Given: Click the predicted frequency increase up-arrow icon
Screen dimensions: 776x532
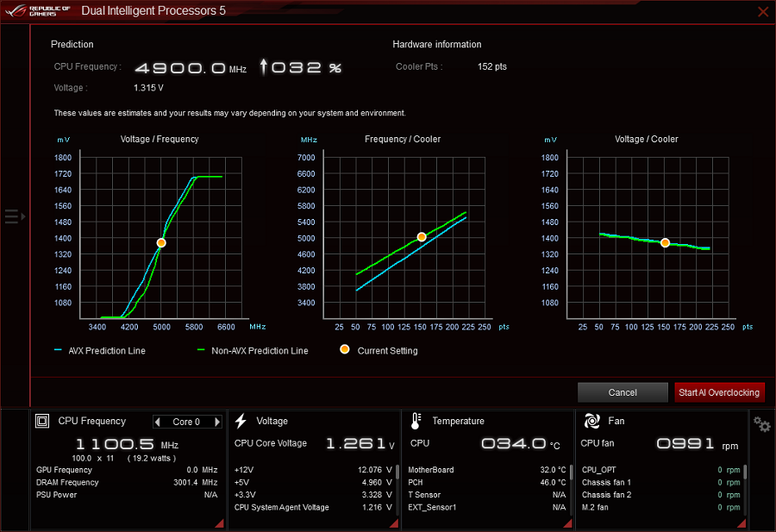Looking at the screenshot, I should point(264,66).
